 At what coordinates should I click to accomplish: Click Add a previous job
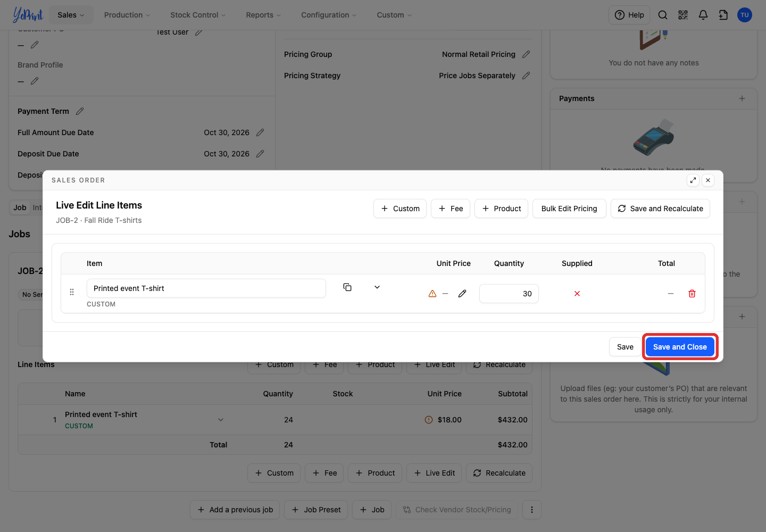pyautogui.click(x=235, y=510)
